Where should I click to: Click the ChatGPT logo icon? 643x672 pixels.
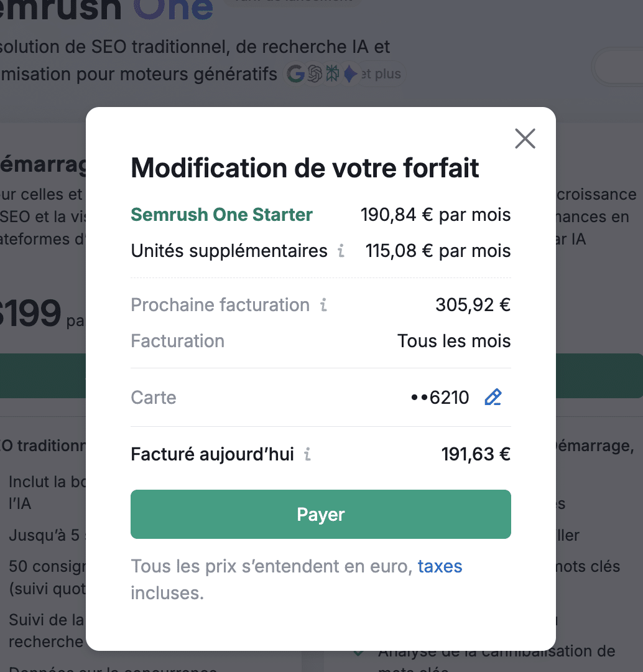point(314,73)
